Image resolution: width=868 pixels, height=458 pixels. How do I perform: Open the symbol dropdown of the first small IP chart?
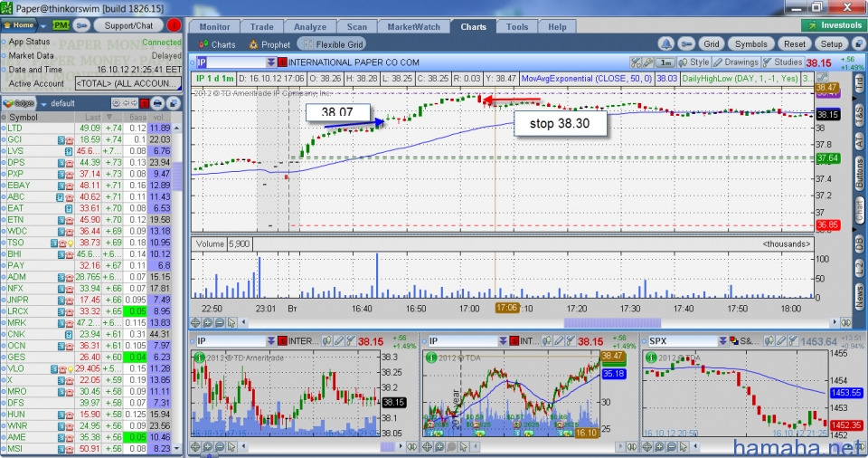coord(270,340)
